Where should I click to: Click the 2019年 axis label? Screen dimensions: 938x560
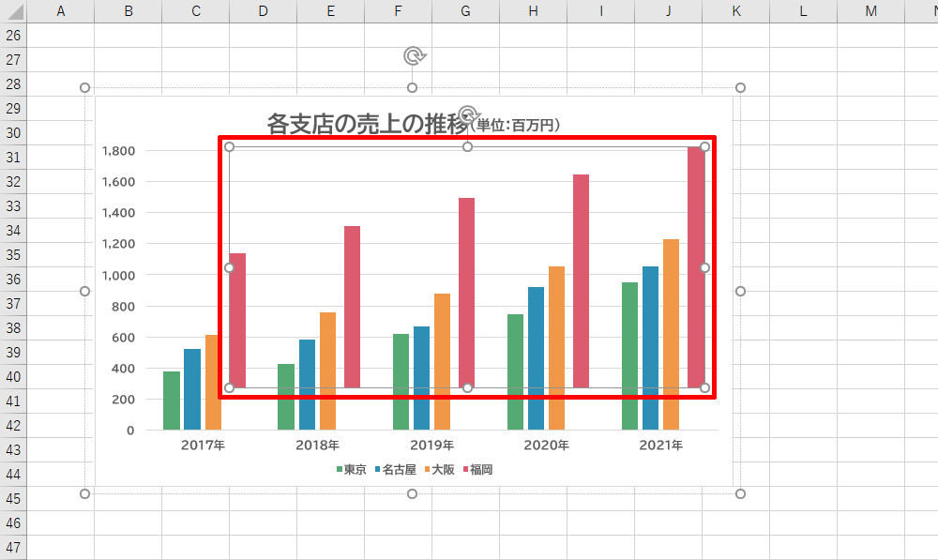[x=431, y=446]
